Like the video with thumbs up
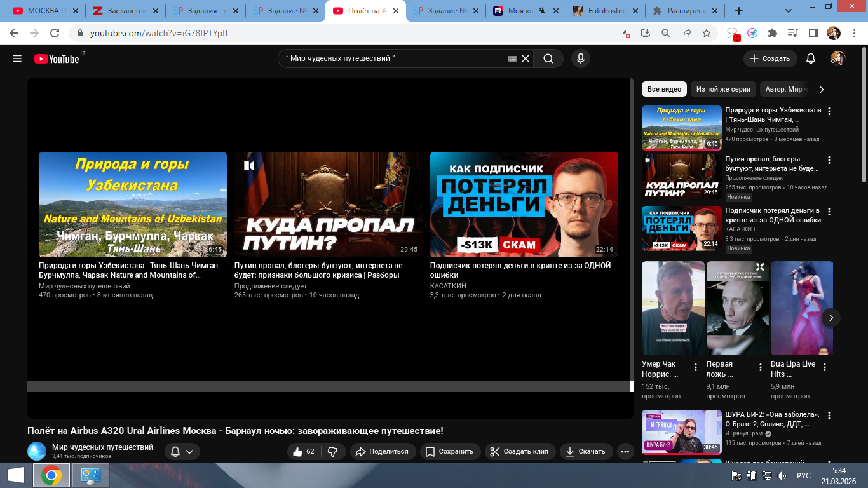 point(303,452)
